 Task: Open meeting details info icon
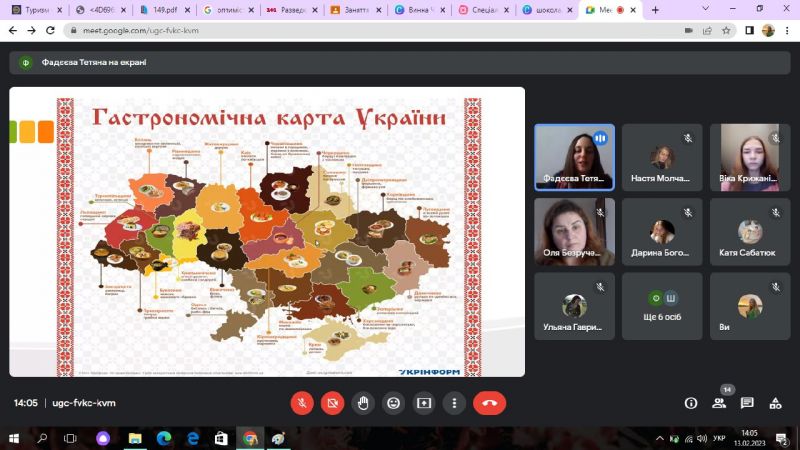[691, 403]
